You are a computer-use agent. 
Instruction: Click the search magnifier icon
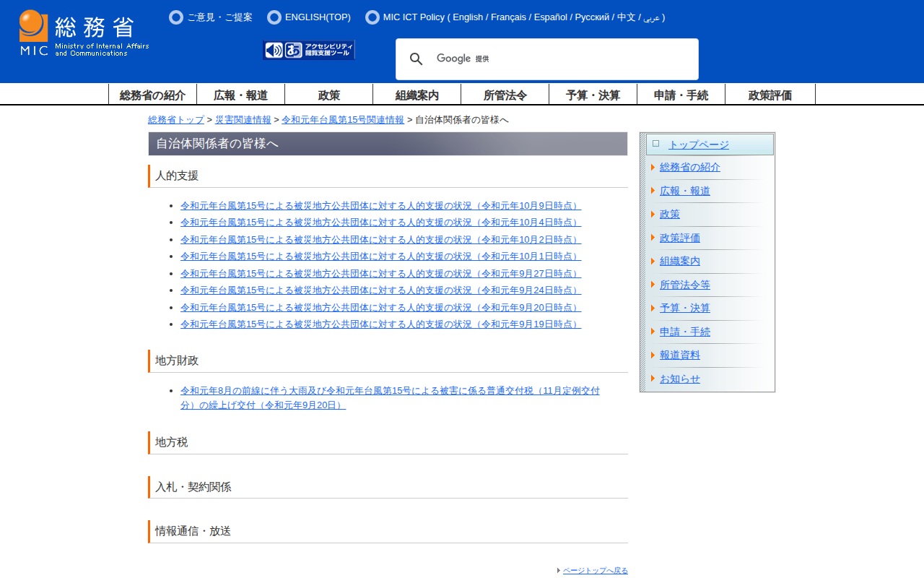(417, 59)
